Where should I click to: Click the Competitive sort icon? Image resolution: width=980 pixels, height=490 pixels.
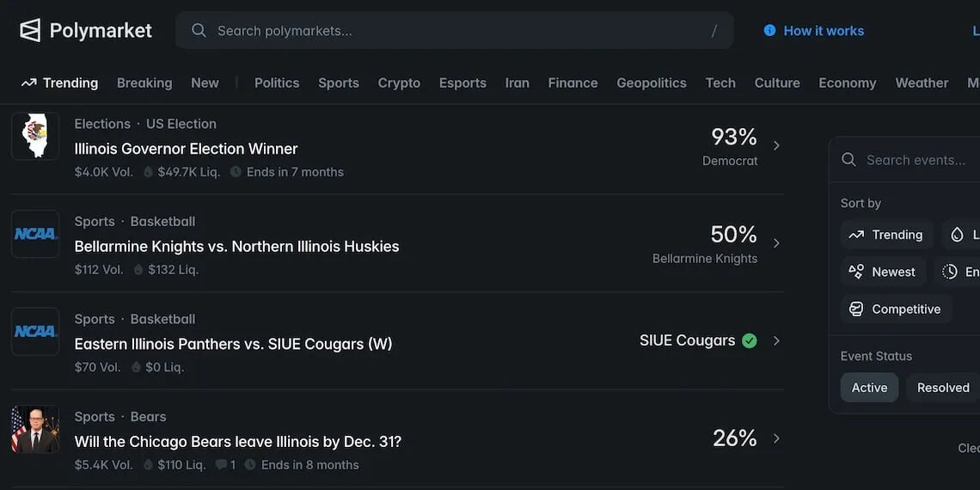(856, 309)
